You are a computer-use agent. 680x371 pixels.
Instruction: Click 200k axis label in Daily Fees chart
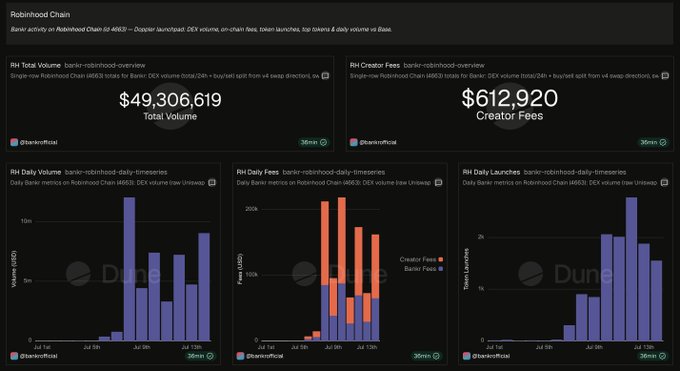(x=252, y=209)
